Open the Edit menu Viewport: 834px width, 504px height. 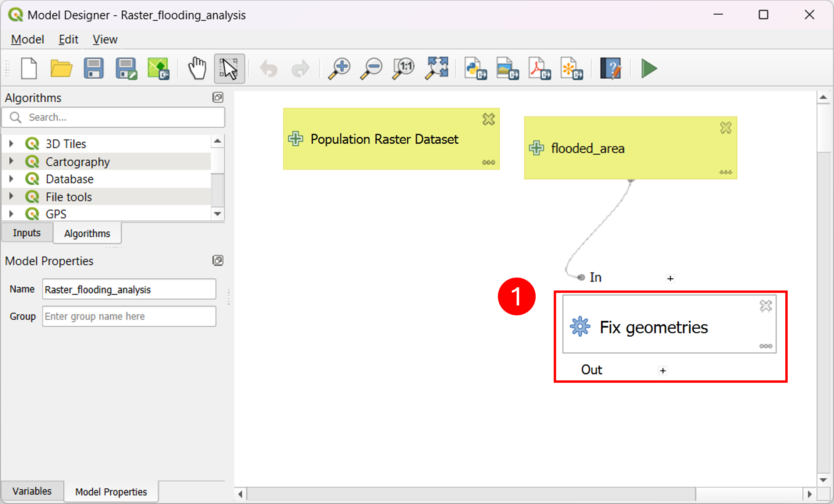pos(68,40)
